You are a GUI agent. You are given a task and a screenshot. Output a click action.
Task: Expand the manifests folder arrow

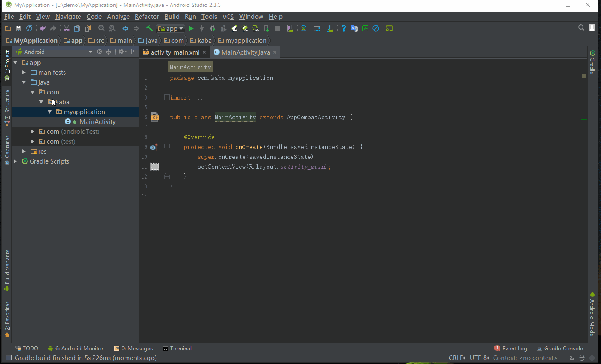(x=24, y=73)
